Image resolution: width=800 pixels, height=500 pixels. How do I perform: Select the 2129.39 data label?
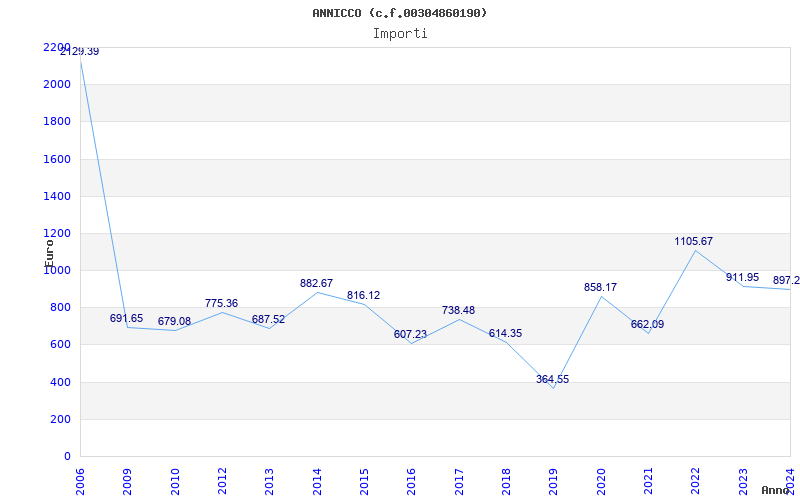(80, 52)
